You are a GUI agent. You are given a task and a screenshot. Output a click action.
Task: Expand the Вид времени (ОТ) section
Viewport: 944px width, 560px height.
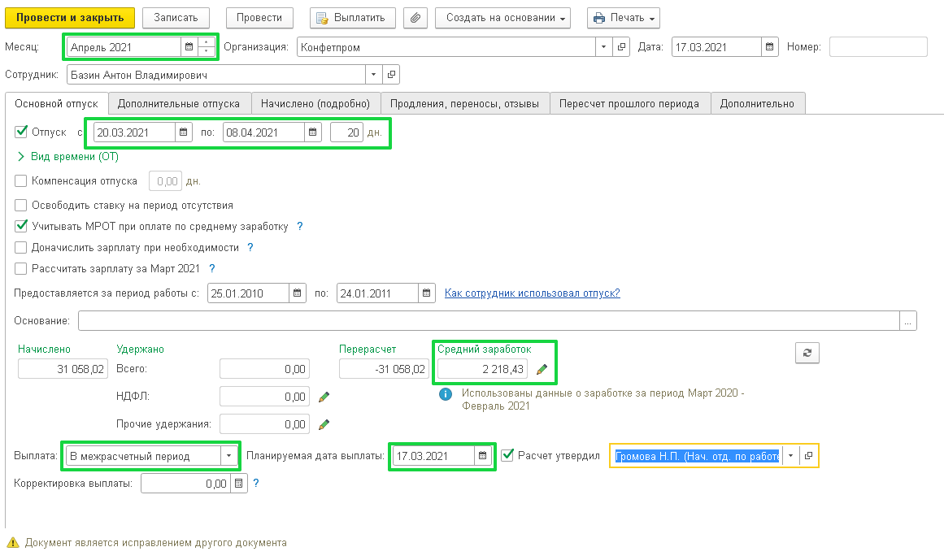click(21, 157)
